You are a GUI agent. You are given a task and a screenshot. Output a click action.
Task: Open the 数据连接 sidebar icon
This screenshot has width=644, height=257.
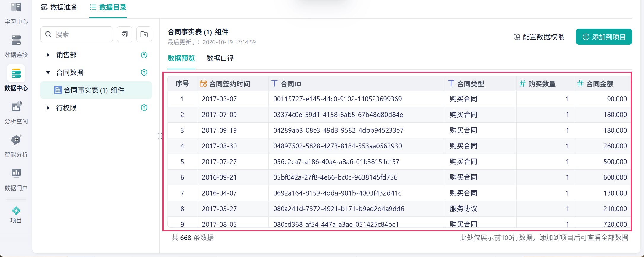click(16, 40)
